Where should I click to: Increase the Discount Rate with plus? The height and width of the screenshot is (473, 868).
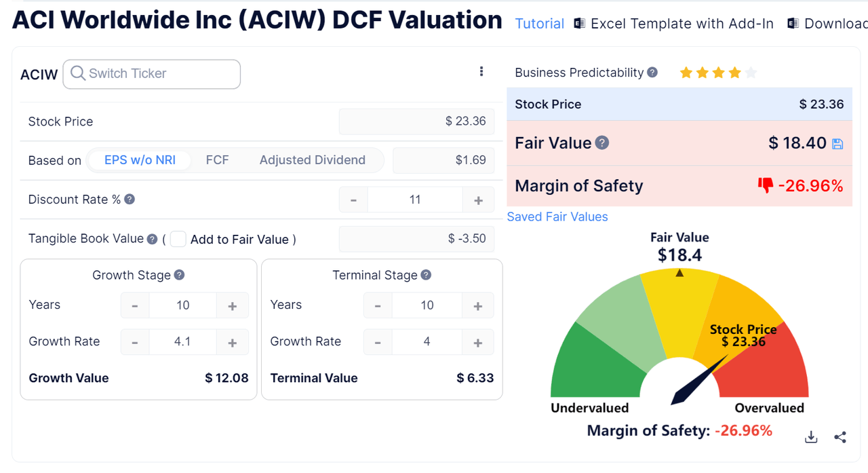[478, 200]
